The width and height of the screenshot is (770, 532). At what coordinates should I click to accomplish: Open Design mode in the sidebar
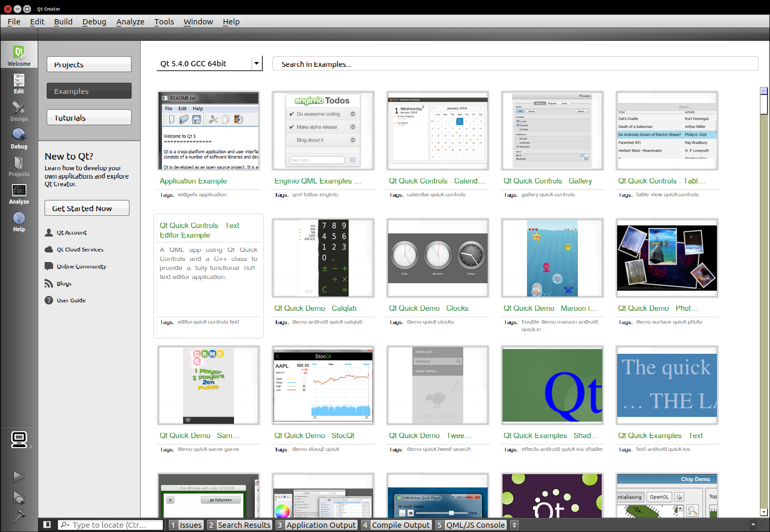19,111
